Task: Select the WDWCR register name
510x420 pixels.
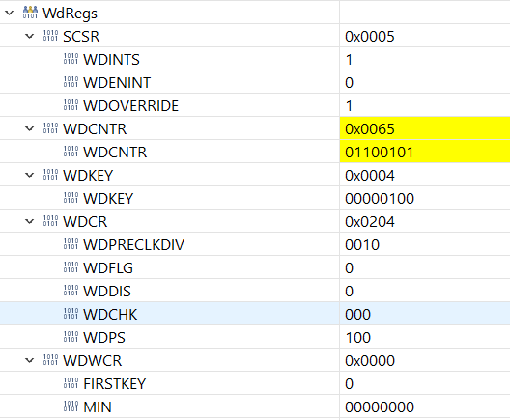Action: click(93, 360)
